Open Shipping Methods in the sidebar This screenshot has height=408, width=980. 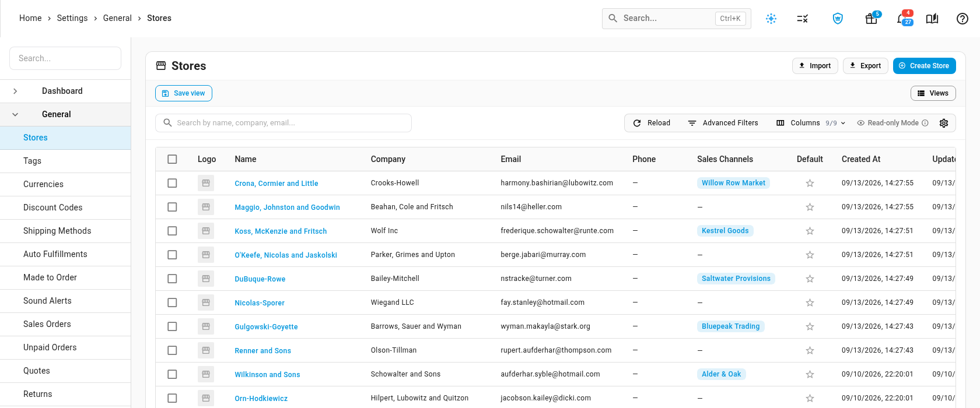(65, 231)
